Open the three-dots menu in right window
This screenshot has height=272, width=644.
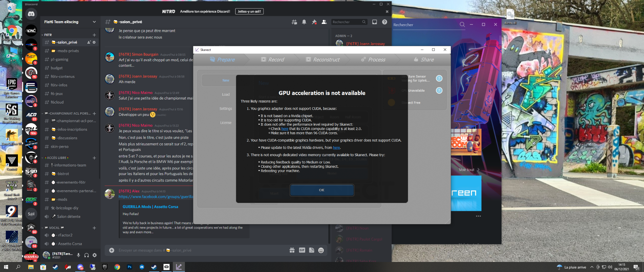click(478, 216)
